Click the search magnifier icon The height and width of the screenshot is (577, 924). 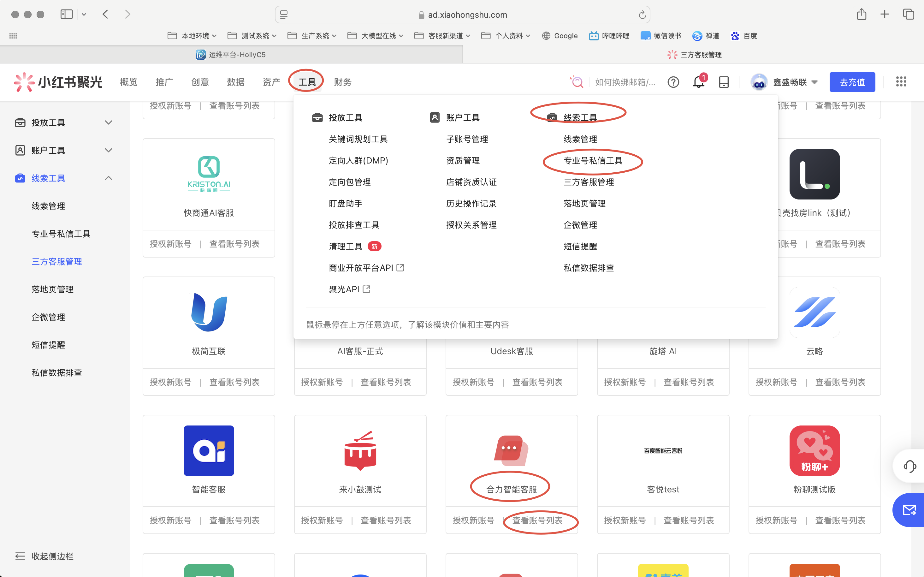tap(577, 82)
